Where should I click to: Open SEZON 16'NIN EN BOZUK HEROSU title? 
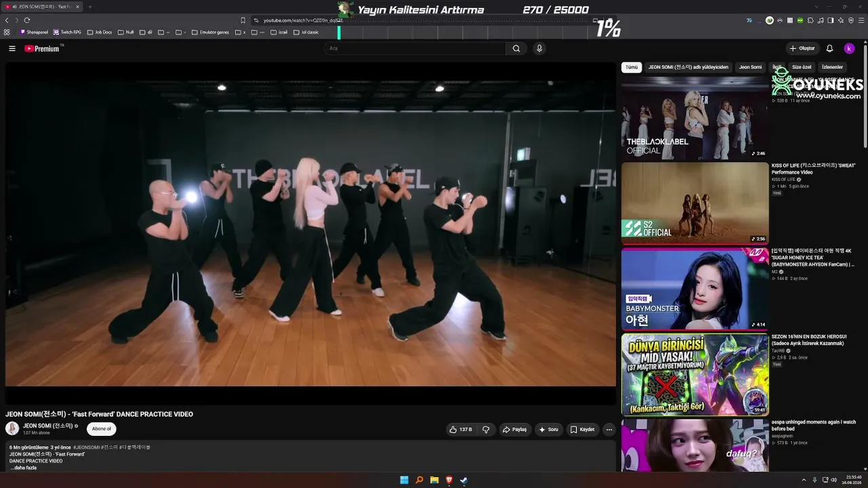pos(809,340)
